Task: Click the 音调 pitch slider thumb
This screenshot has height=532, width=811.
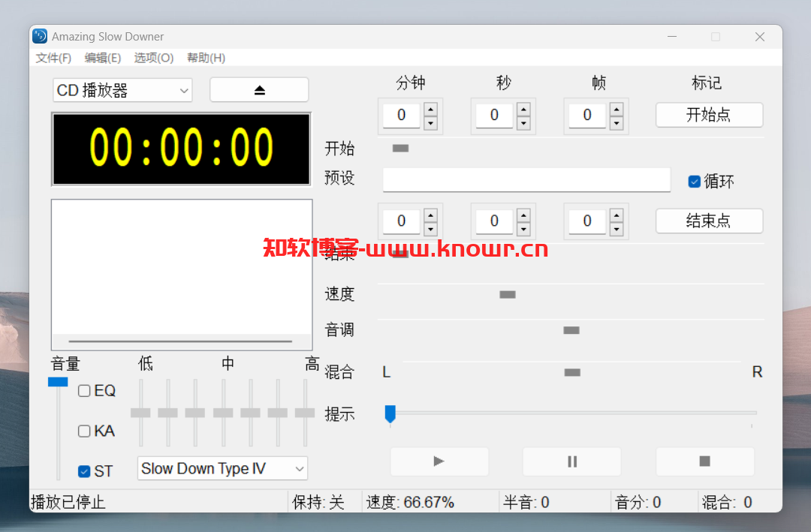Action: 571,330
